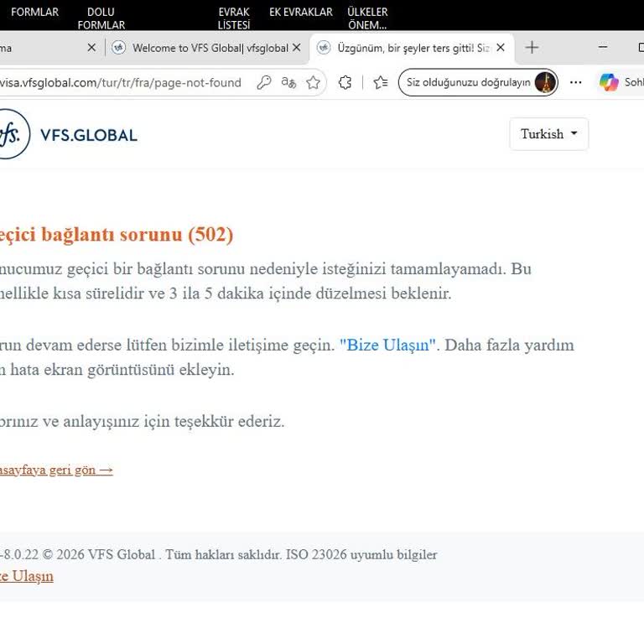Open a new tab with plus button
644x644 pixels.
(x=532, y=47)
